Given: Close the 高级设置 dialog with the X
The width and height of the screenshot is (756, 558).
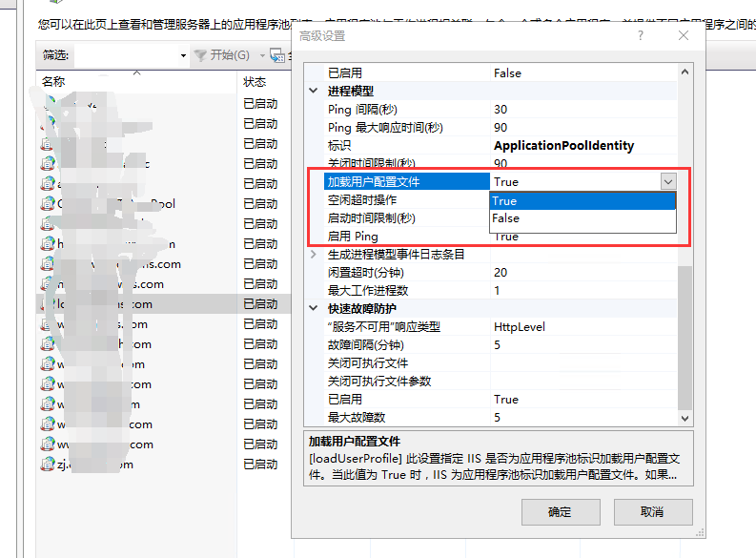Looking at the screenshot, I should point(683,35).
